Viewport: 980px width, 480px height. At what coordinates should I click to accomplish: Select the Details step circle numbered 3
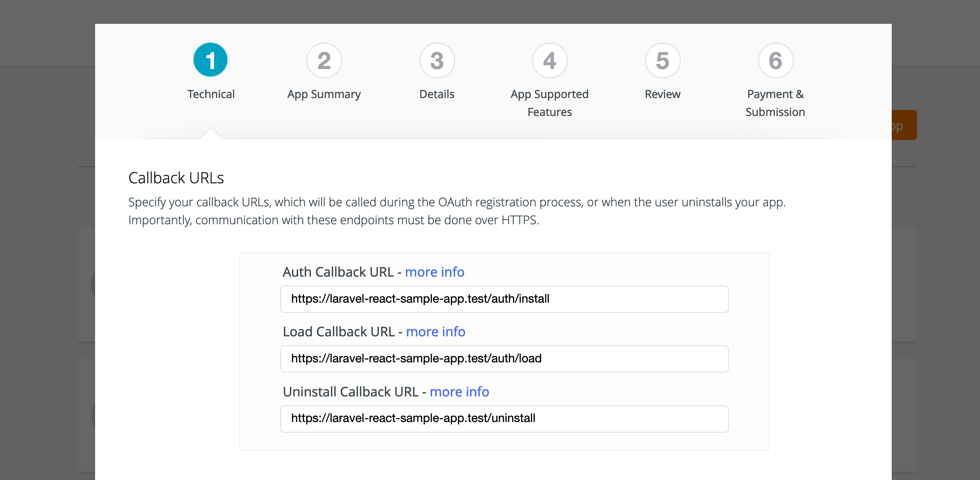click(x=437, y=61)
